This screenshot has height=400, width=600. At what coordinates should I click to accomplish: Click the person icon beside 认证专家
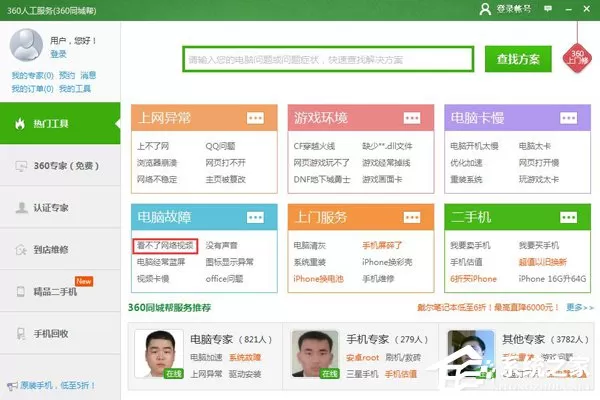point(21,207)
